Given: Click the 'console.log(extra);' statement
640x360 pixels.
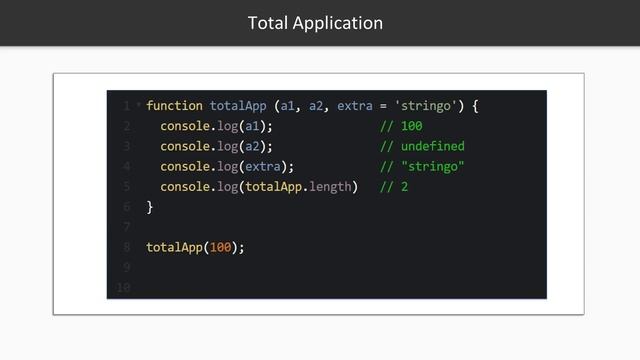Looking at the screenshot, I should (227, 167).
